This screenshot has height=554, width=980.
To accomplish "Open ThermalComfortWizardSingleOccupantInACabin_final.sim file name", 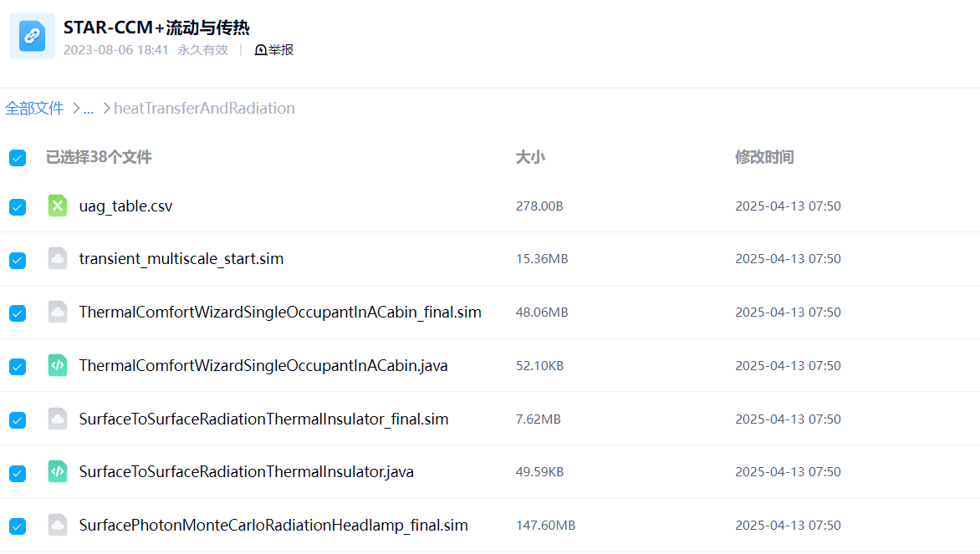I will 280,313.
